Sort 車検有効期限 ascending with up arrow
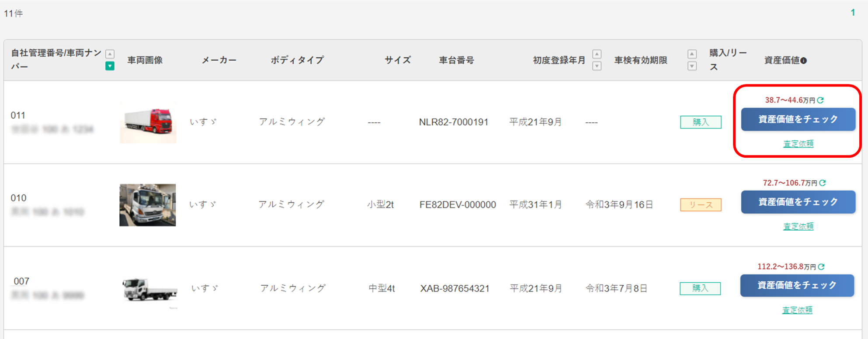 tap(692, 54)
